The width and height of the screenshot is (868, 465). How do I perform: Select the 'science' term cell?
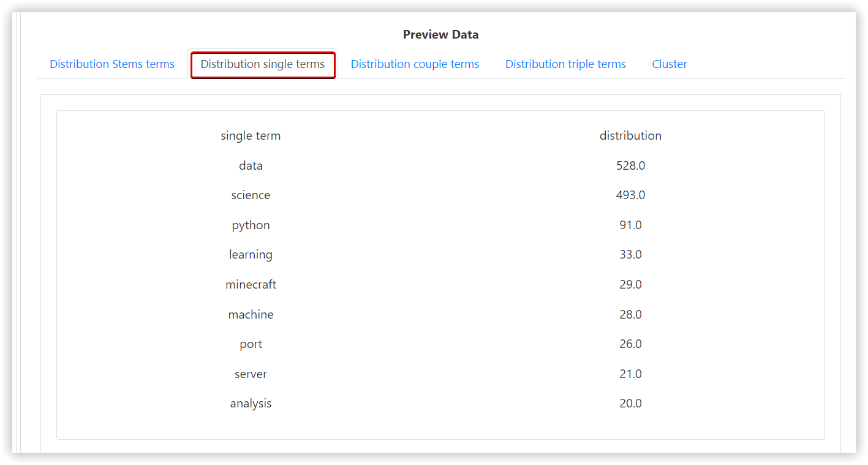click(251, 195)
